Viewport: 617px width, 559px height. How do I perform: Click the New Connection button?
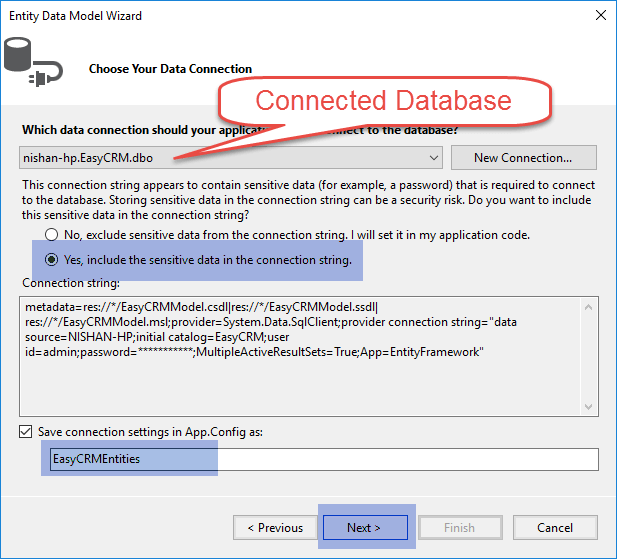coord(523,157)
